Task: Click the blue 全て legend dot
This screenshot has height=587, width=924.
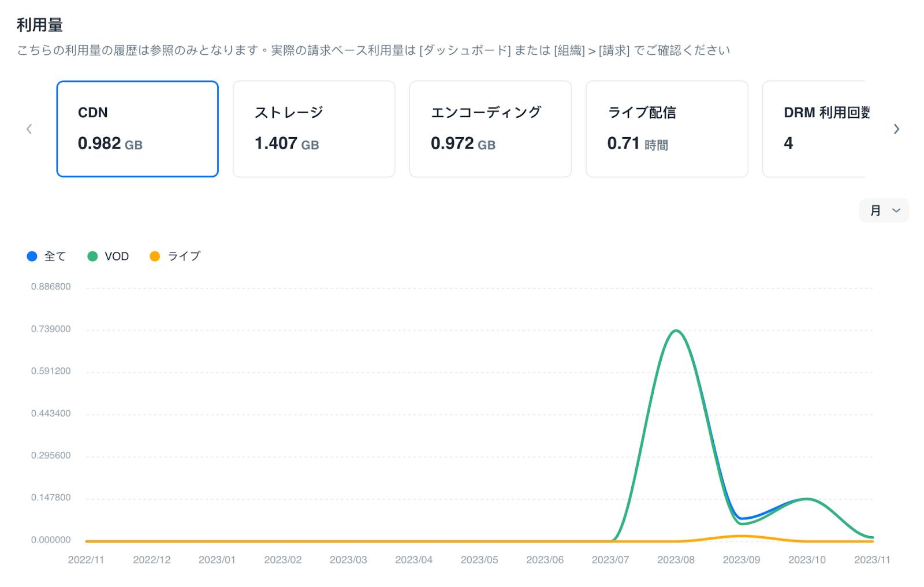Action: click(32, 257)
